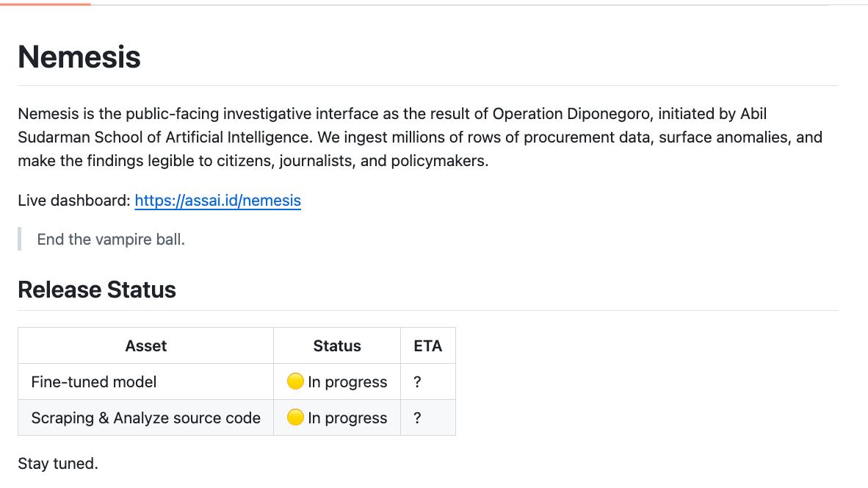
Task: Click the ETA question mark for Scraping row
Action: (x=417, y=418)
